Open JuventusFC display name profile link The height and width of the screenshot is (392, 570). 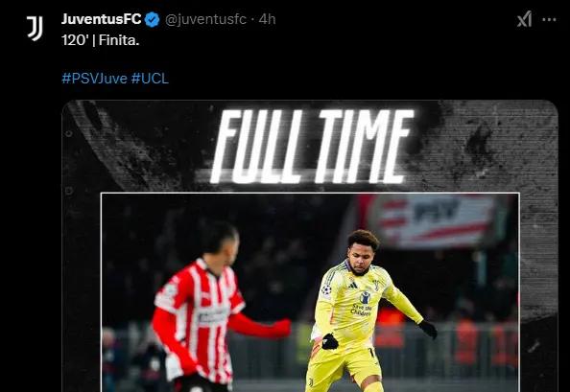point(101,19)
